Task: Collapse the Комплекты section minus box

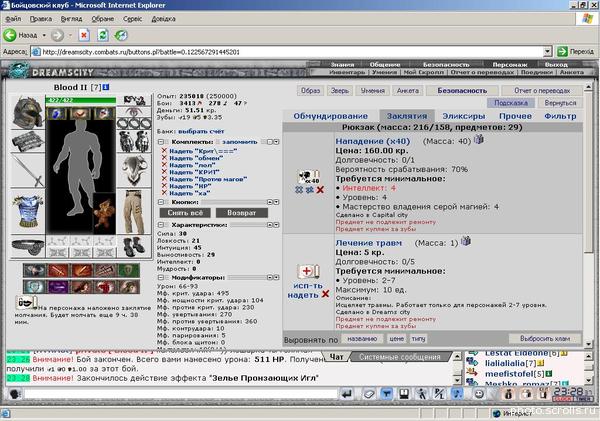Action: pos(161,142)
